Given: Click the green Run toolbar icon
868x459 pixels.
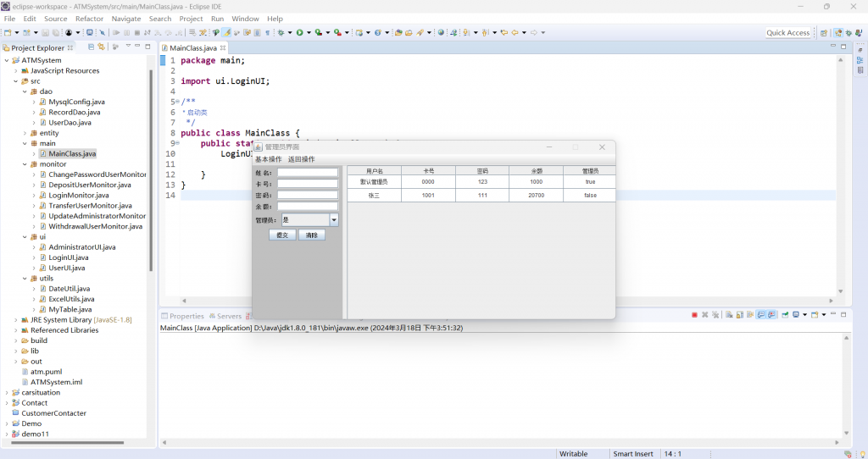Looking at the screenshot, I should point(298,33).
